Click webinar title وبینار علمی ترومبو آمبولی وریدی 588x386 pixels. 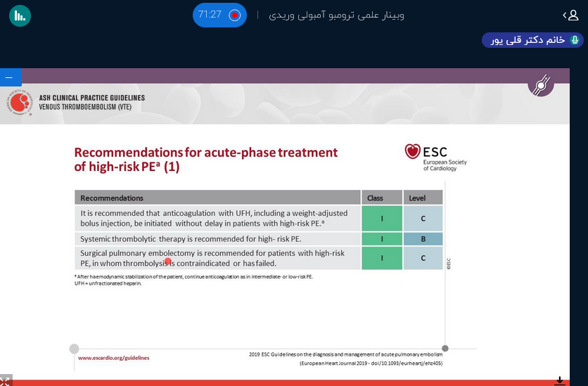point(336,15)
